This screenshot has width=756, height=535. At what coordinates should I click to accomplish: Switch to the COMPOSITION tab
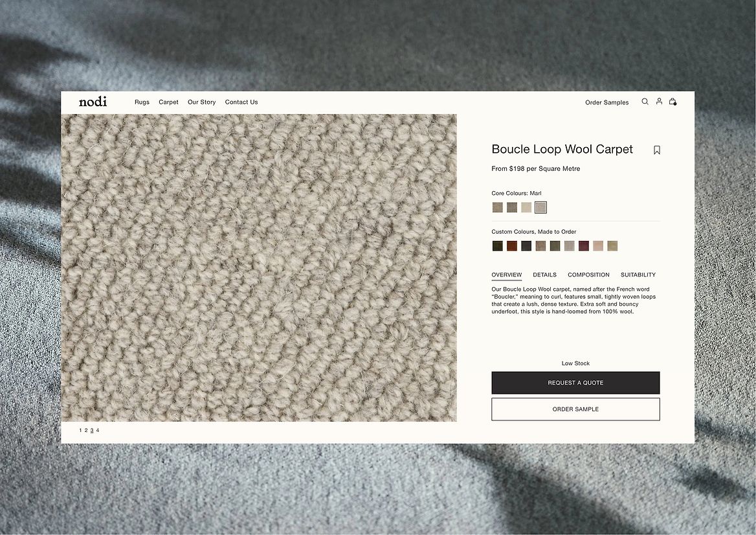588,275
